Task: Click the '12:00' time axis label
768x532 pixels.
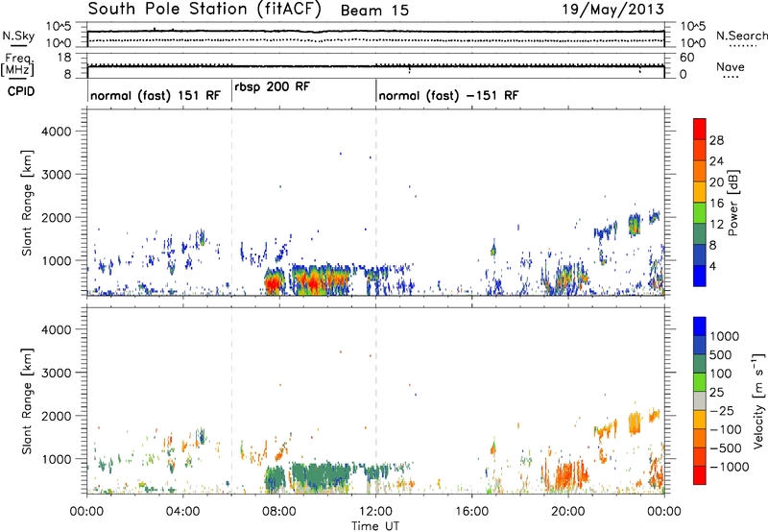Action: click(375, 512)
